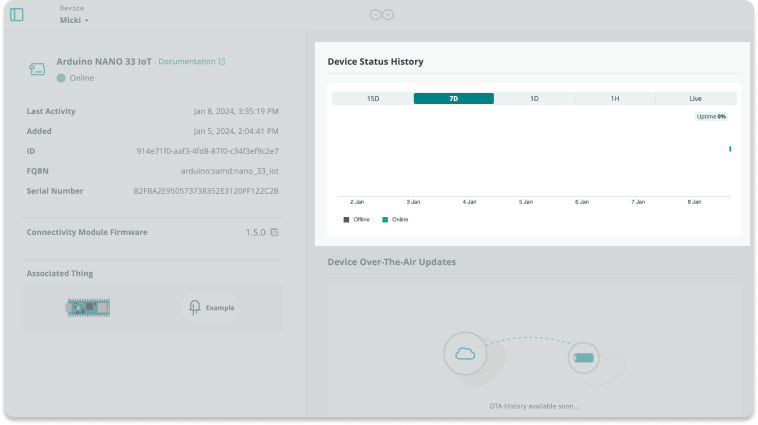Click the Online legend swatch

coord(385,220)
